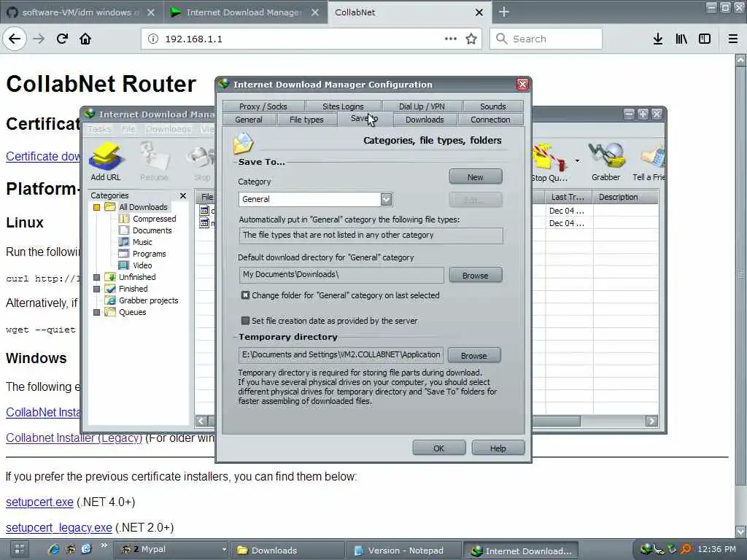
Task: Switch to the Proxy / Socks tab
Action: 263,106
